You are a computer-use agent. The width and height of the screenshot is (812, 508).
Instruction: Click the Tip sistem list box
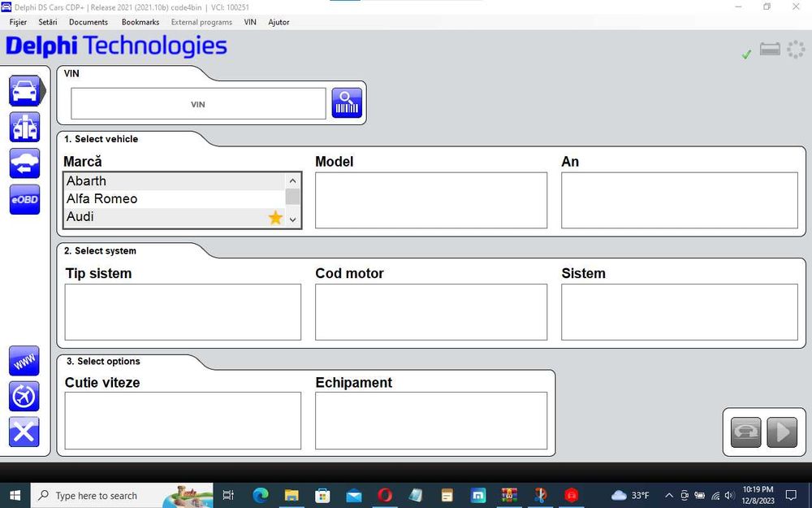click(183, 312)
